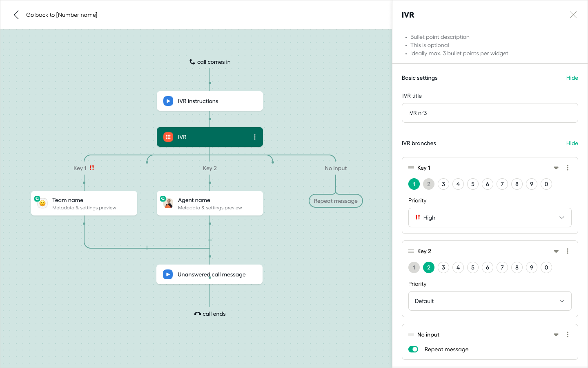The height and width of the screenshot is (368, 588).
Task: Click the IVR instructions play icon
Action: click(168, 101)
